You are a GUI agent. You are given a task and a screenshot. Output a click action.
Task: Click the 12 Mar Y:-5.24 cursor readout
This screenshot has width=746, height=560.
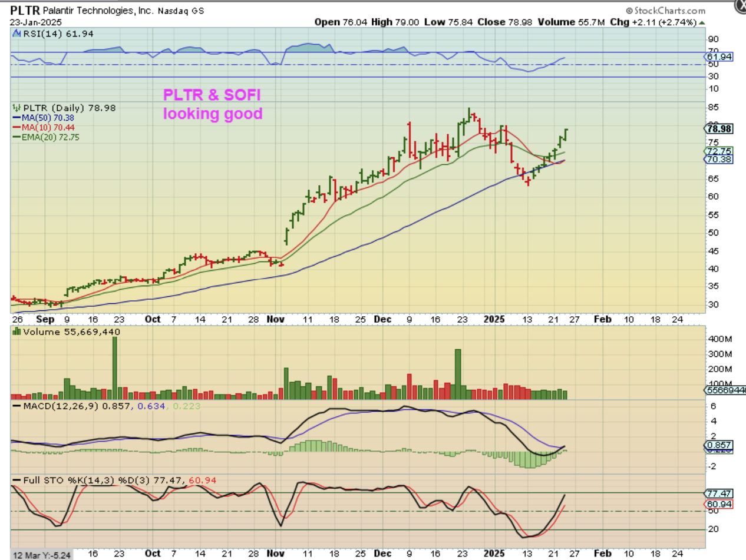41,554
